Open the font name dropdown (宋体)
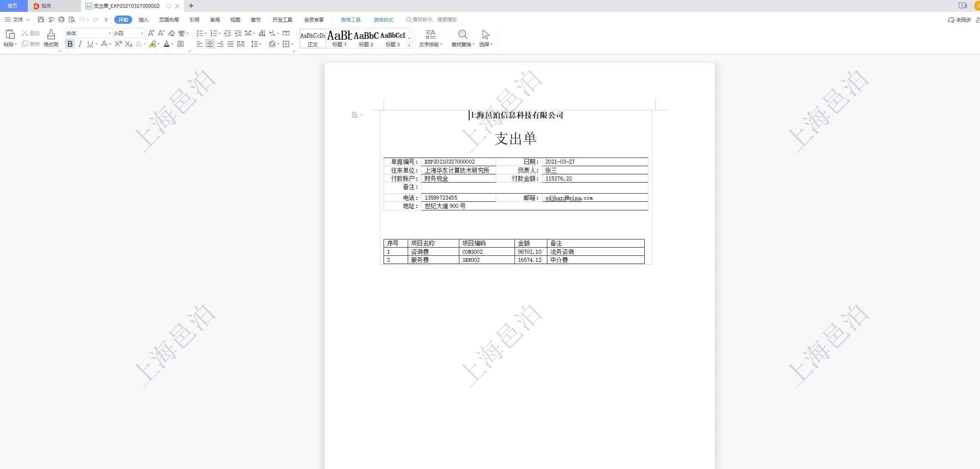Viewport: 980px width, 469px height. 110,33
